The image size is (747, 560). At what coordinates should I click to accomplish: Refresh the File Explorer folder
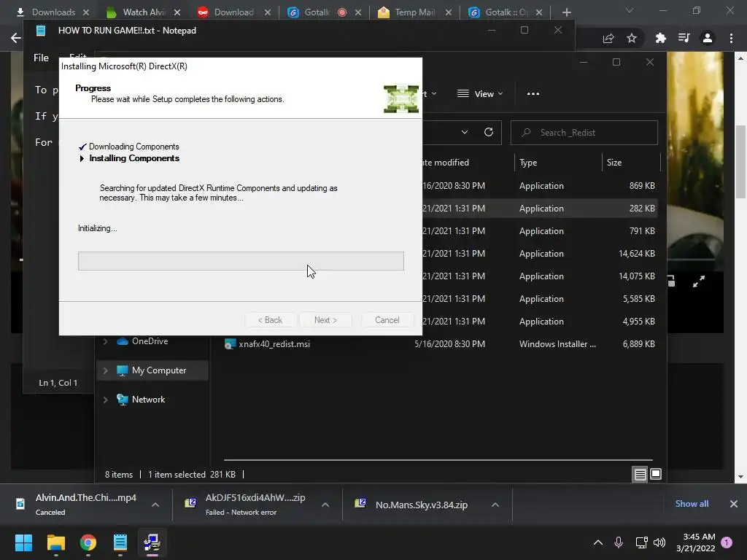(489, 133)
